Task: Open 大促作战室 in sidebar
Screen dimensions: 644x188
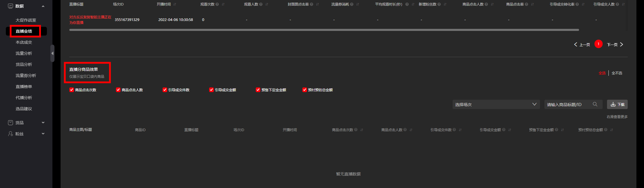Action: 26,20
